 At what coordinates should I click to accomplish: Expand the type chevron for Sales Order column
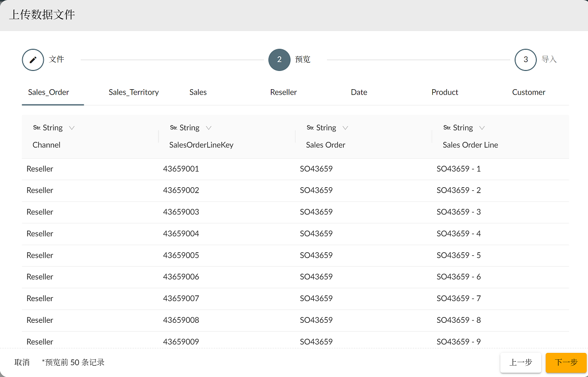(x=345, y=128)
